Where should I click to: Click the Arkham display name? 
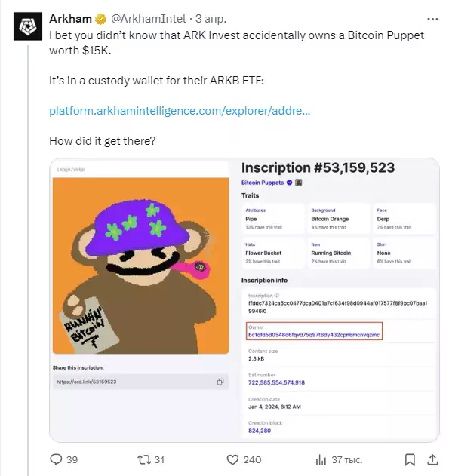coord(70,19)
